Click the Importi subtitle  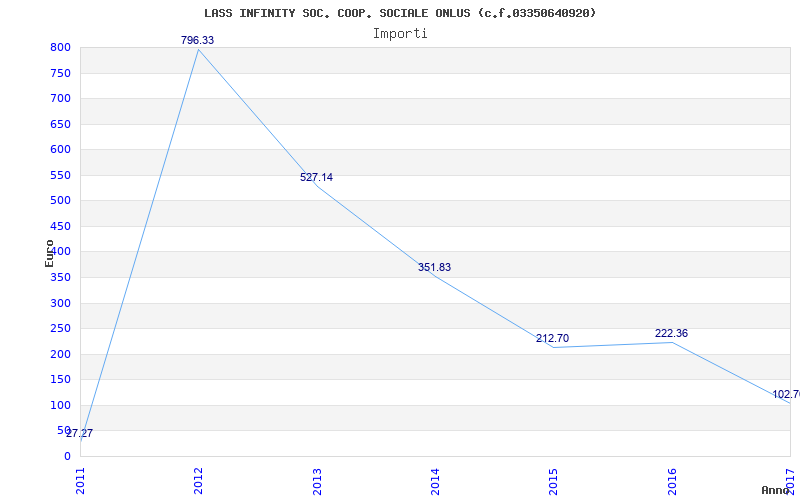coord(400,34)
